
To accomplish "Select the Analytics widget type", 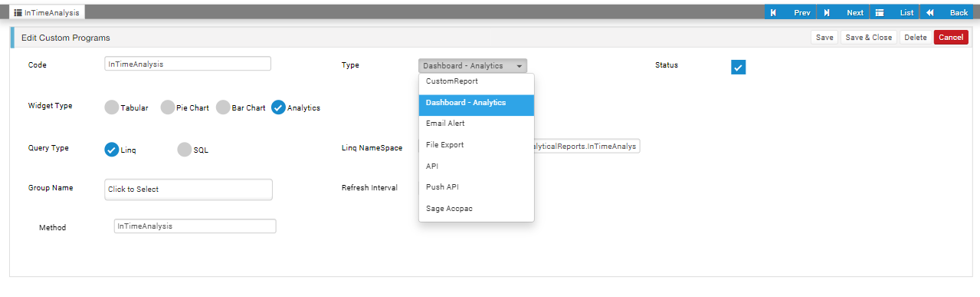I will coord(278,107).
